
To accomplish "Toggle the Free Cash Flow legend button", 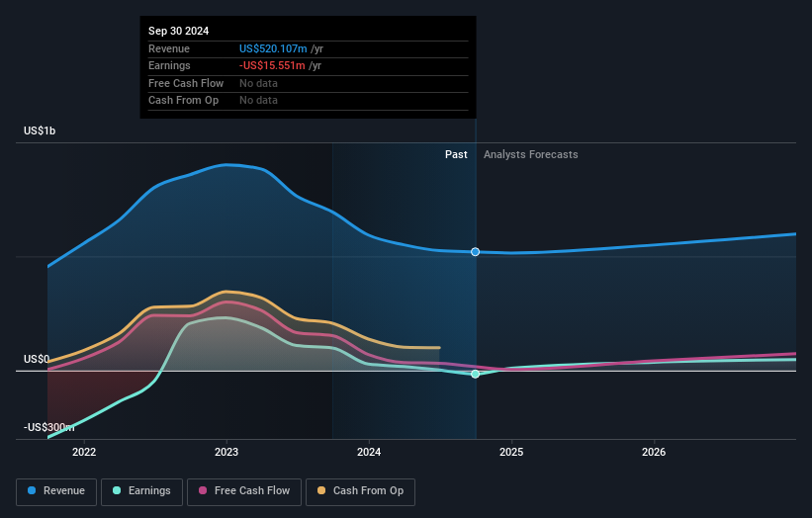I will [244, 491].
